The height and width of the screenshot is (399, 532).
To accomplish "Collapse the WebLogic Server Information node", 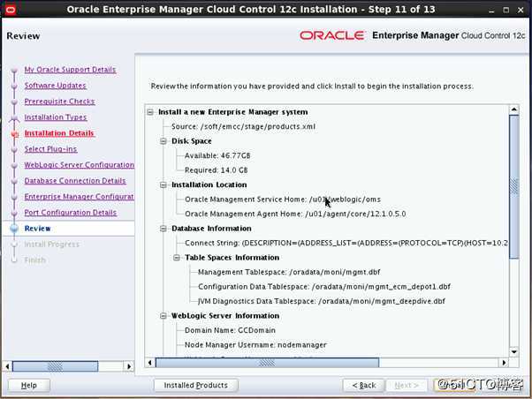I will 163,316.
